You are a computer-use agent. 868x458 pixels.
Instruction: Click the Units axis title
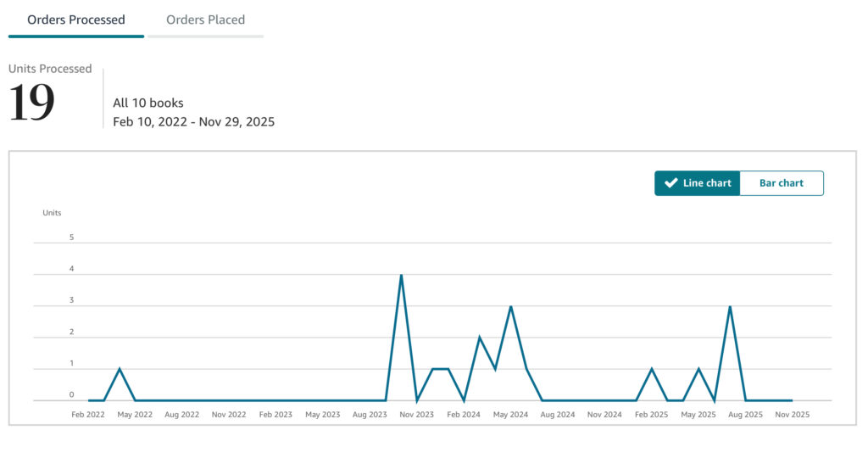52,213
